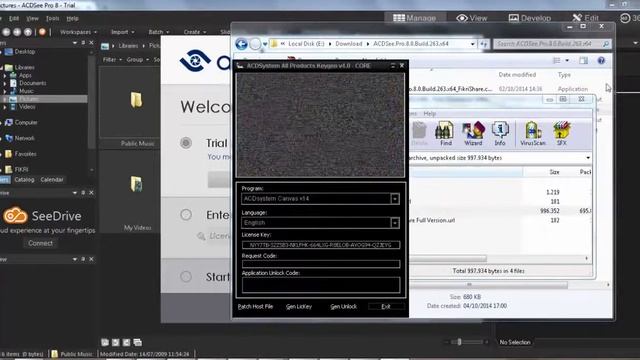Open the Help menu in ACDSee
640x360 pixels.
click(72, 18)
